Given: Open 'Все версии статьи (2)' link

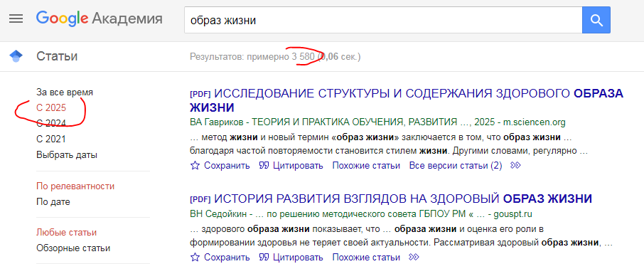Looking at the screenshot, I should [x=456, y=166].
